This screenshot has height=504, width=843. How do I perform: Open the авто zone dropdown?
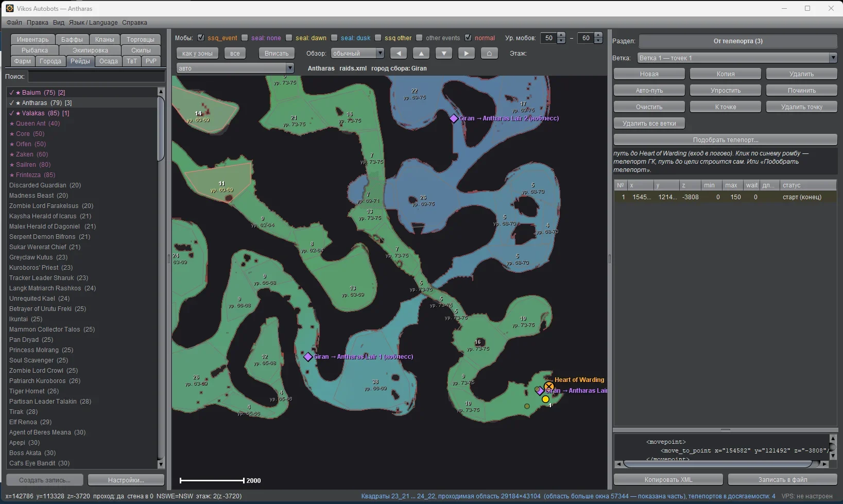click(x=235, y=68)
